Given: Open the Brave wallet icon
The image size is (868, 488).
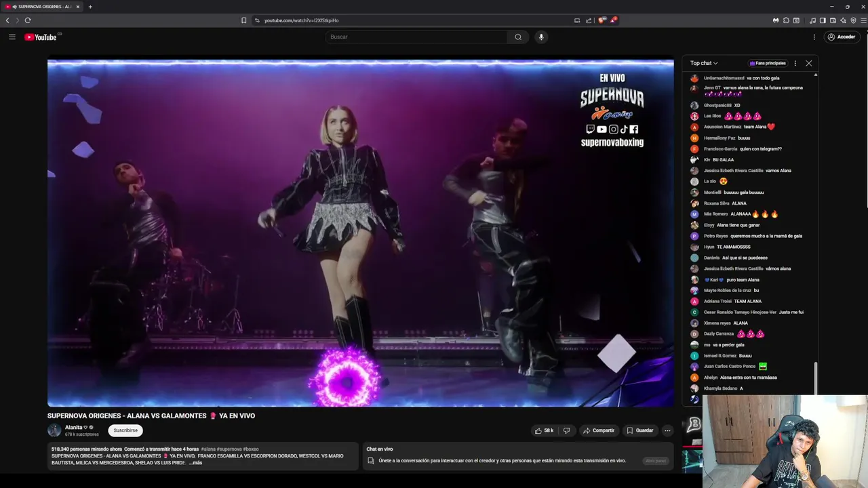Looking at the screenshot, I should tap(833, 20).
